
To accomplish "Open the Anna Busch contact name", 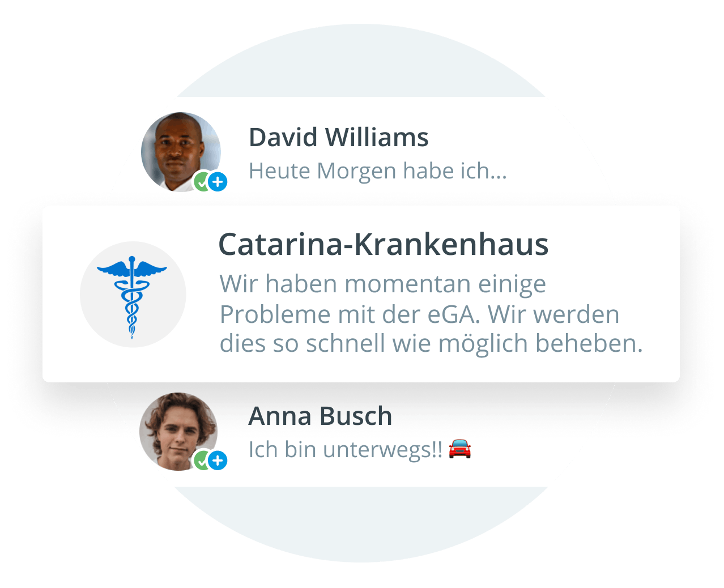I will pyautogui.click(x=320, y=416).
